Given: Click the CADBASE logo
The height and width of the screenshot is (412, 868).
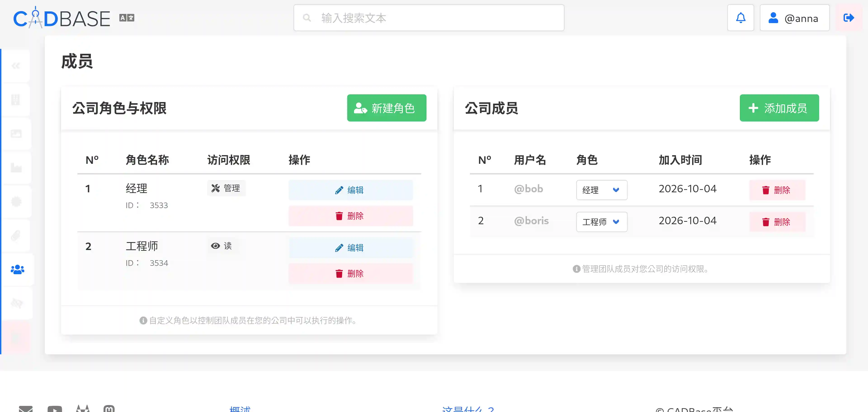Looking at the screenshot, I should 62,18.
